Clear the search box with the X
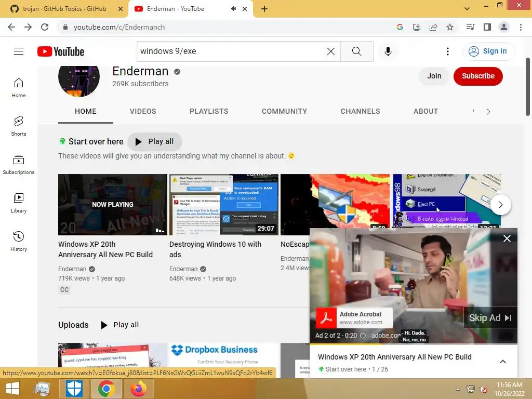Screen dimensions: 532x399 (x=331, y=51)
